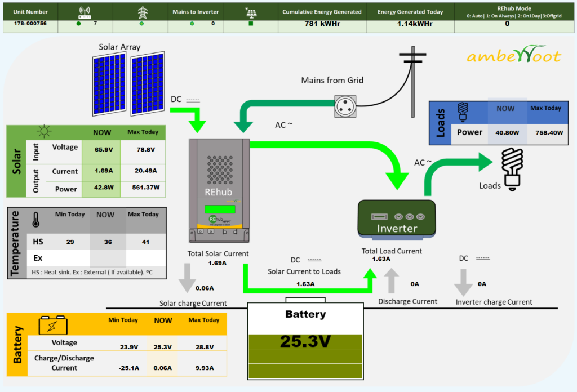Click the mains wall socket icon
This screenshot has height=392, width=577.
pyautogui.click(x=345, y=106)
